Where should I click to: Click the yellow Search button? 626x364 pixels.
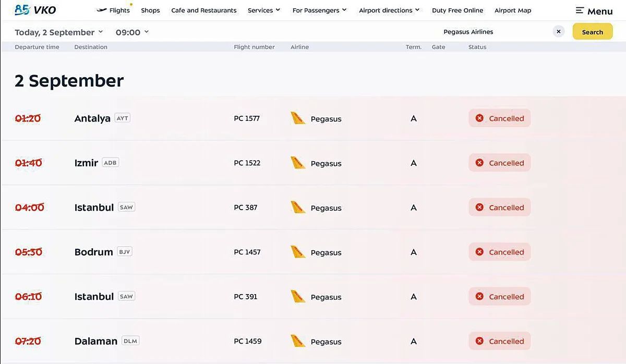click(x=593, y=32)
